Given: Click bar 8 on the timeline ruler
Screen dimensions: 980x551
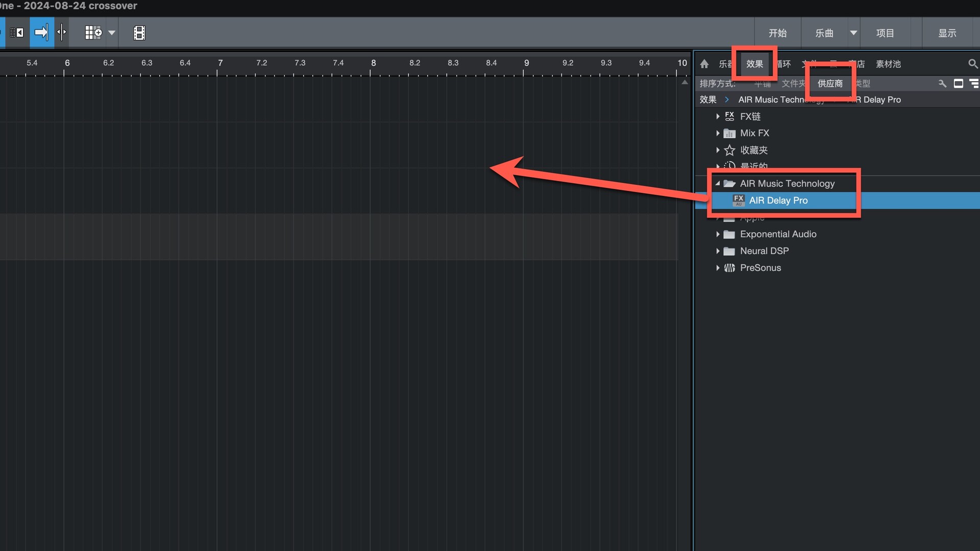Looking at the screenshot, I should pos(373,63).
